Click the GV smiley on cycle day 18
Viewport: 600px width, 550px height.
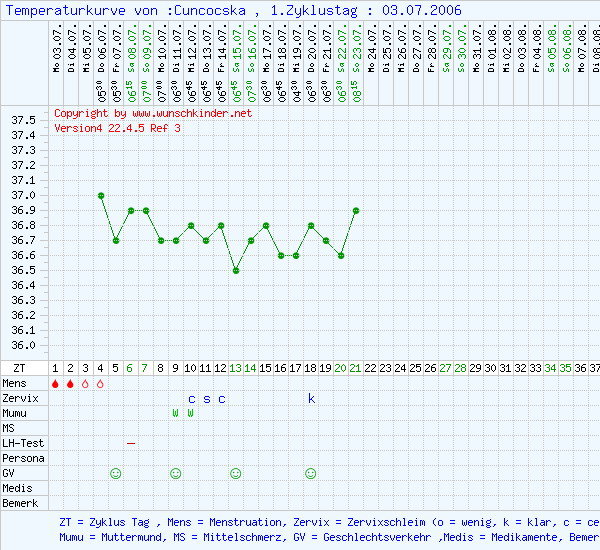click(x=311, y=473)
